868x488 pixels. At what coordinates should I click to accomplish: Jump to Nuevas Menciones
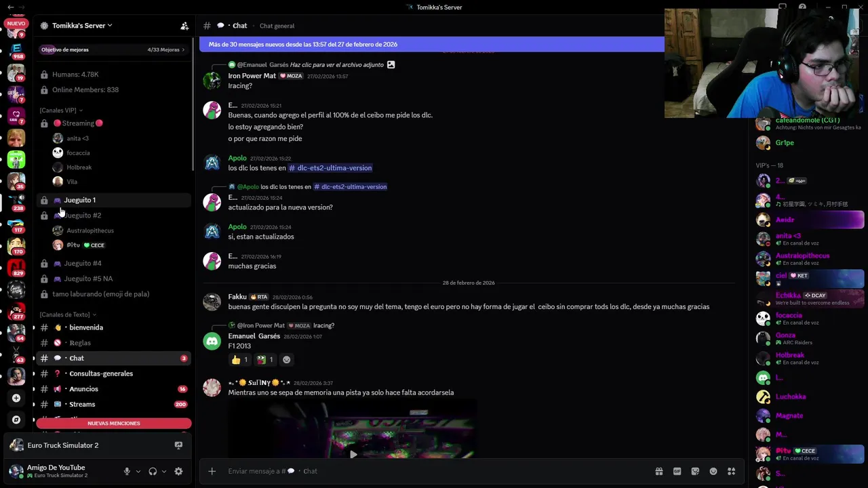(x=114, y=423)
